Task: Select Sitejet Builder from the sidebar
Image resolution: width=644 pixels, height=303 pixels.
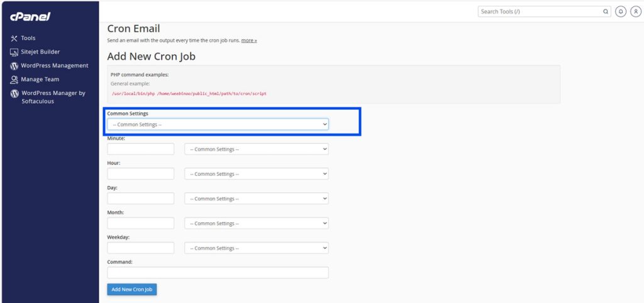Action: point(40,52)
